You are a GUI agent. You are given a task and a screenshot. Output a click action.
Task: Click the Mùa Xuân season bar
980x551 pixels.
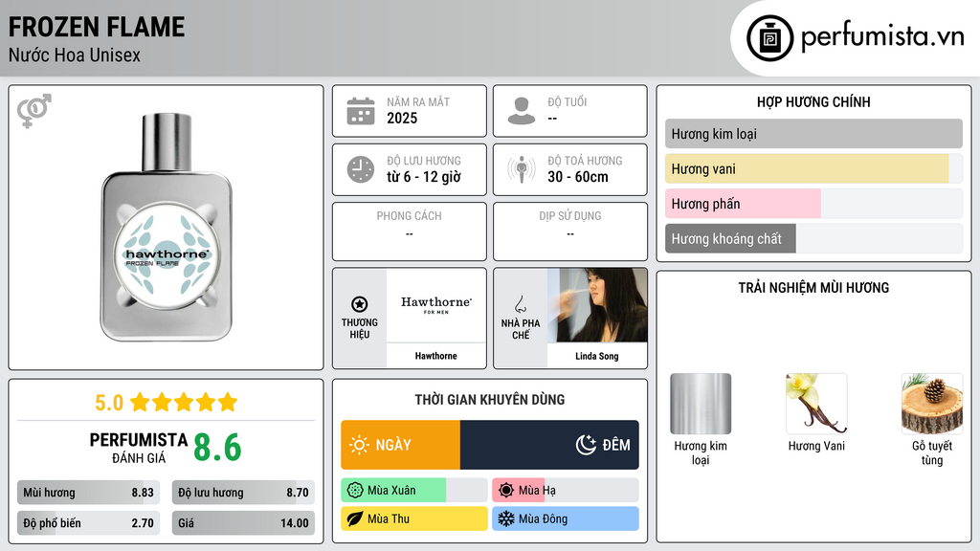click(414, 491)
